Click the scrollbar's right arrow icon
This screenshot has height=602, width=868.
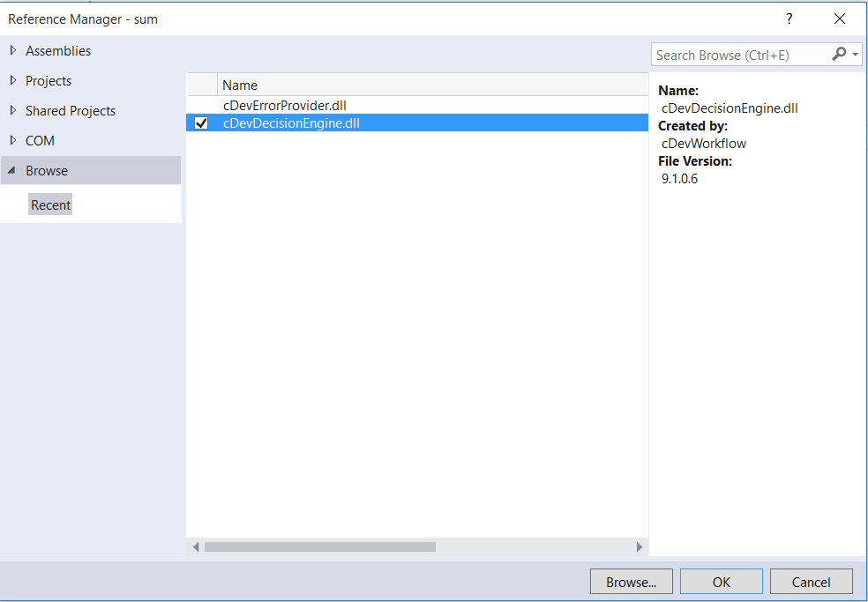click(640, 546)
